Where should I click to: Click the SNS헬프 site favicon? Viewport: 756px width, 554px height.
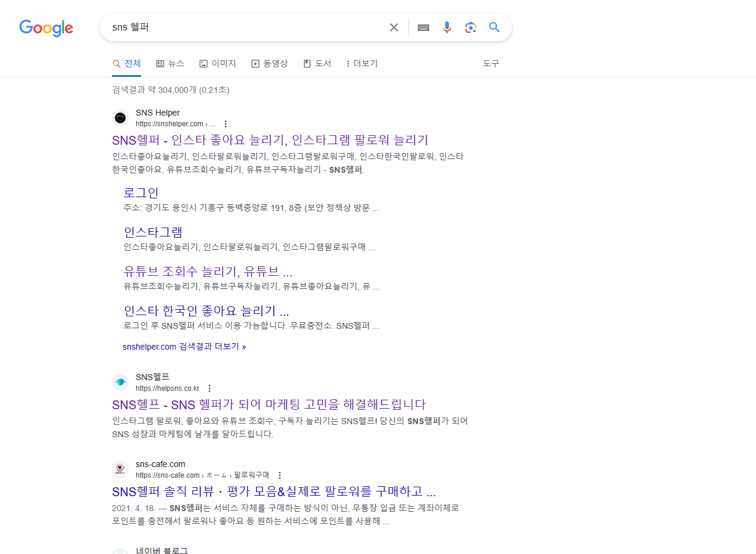[120, 382]
